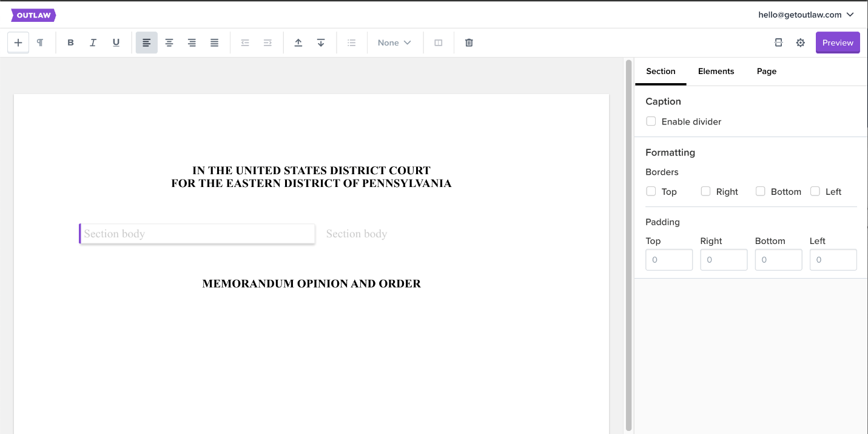Click the list formatting icon

351,42
